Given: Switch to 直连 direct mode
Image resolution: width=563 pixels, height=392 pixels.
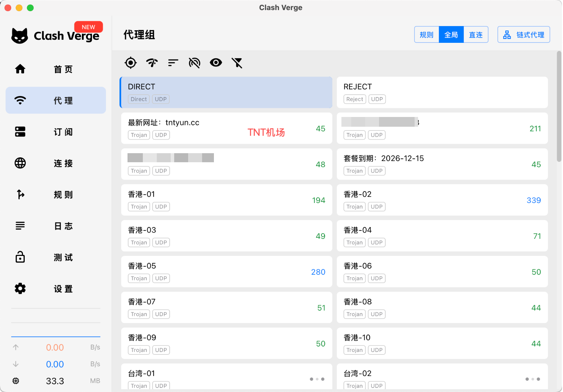Looking at the screenshot, I should pyautogui.click(x=476, y=35).
